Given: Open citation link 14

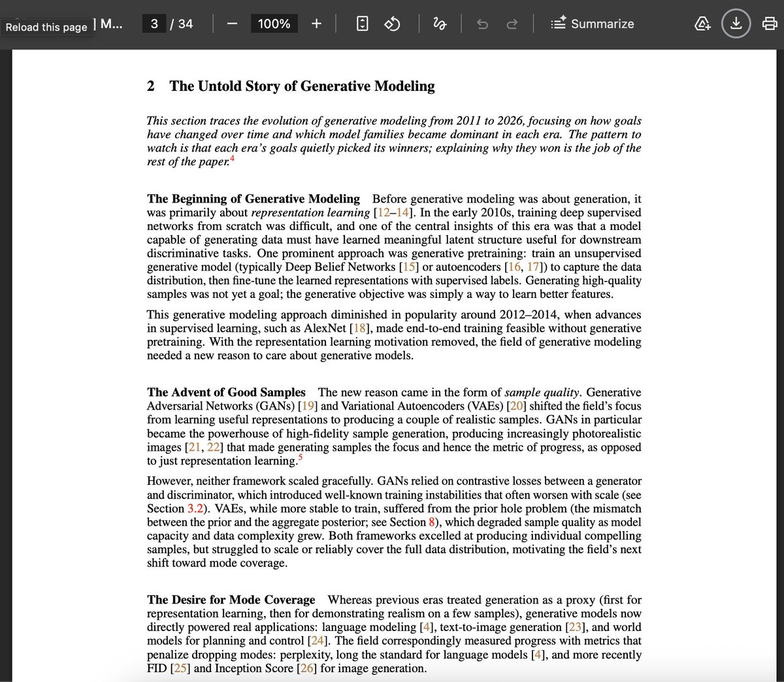Looking at the screenshot, I should point(402,212).
